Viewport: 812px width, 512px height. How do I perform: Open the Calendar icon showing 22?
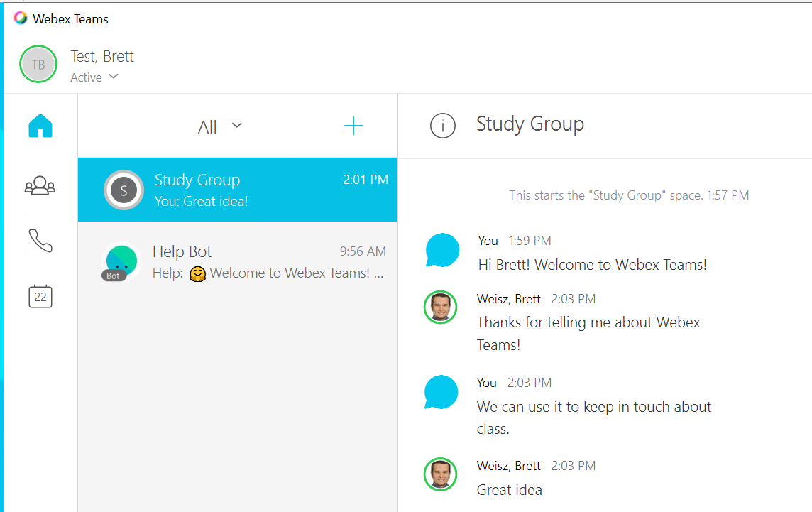[40, 296]
